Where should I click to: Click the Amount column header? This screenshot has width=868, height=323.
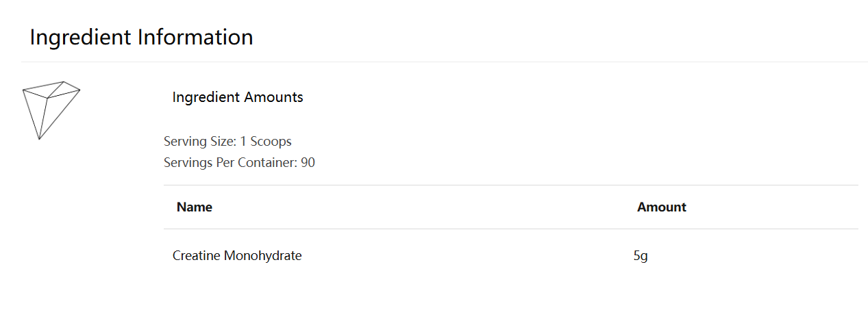[661, 207]
